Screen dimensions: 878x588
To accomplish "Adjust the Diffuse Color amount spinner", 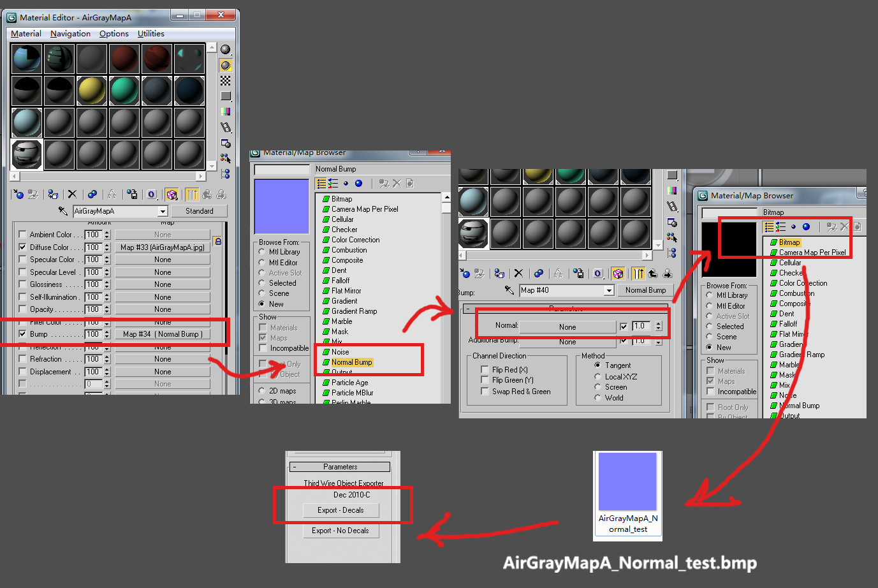I will (x=107, y=247).
